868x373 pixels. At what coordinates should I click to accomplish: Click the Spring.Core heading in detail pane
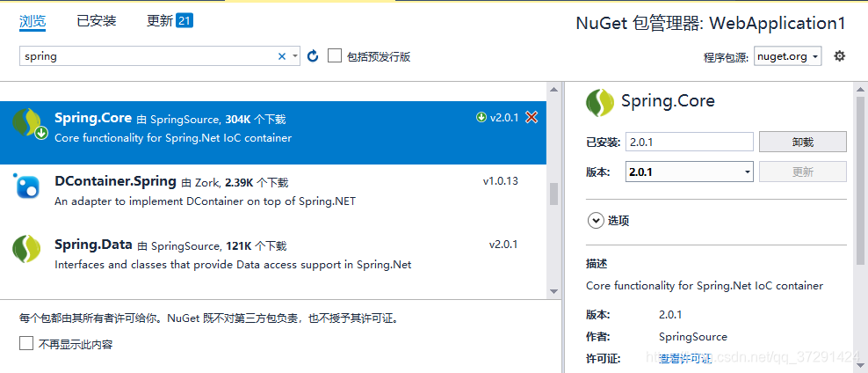tap(669, 101)
